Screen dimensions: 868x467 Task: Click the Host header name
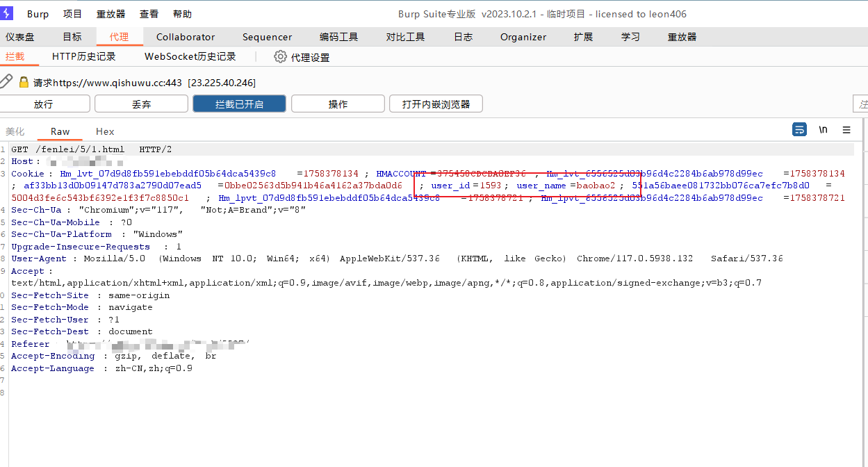(24, 161)
